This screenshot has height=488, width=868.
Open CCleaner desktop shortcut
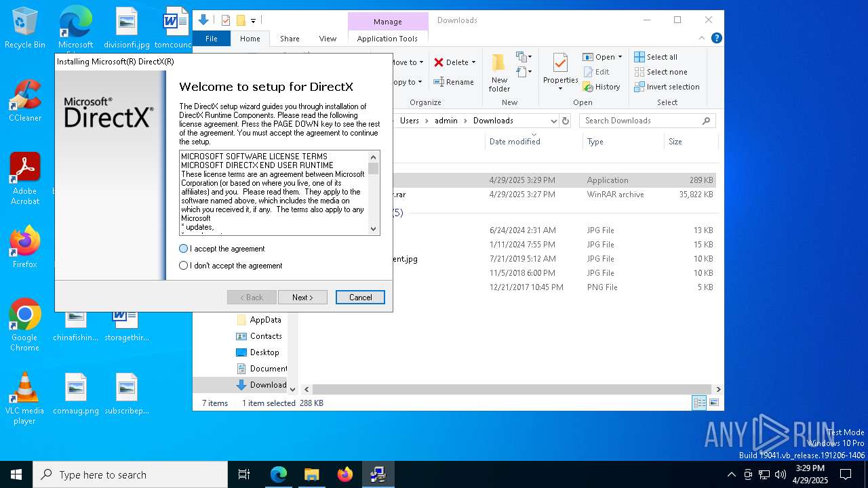pyautogui.click(x=25, y=100)
